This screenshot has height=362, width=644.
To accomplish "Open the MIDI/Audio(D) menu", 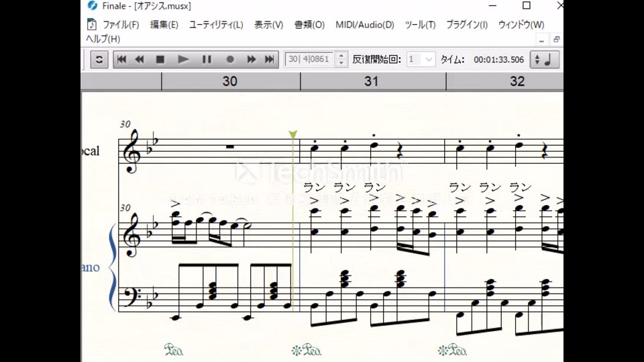I will pos(365,25).
